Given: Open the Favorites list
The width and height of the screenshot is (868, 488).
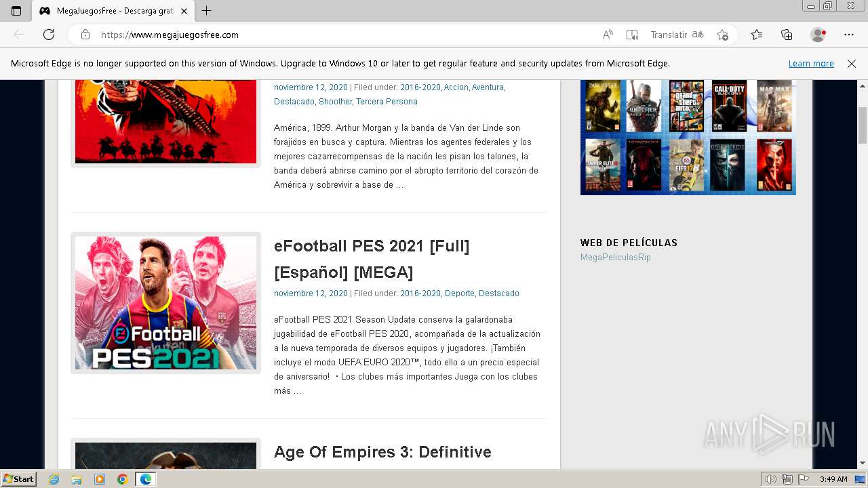Looking at the screenshot, I should click(757, 35).
